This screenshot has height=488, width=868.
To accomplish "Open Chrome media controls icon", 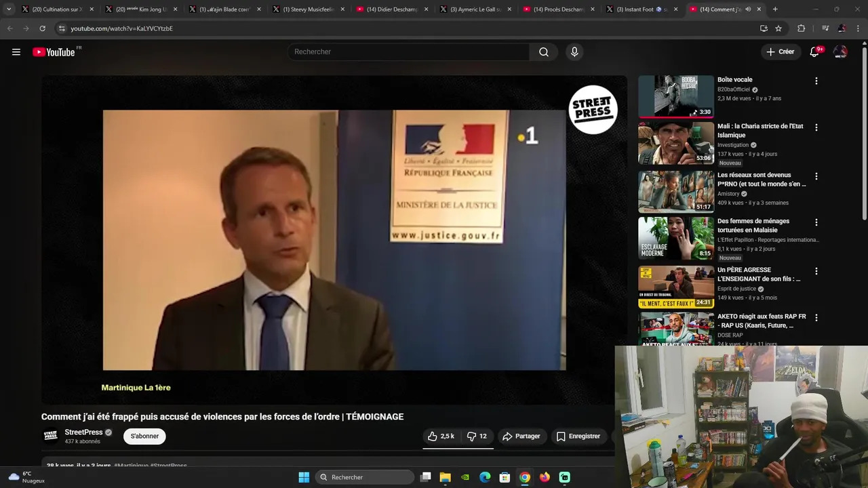I will [825, 28].
